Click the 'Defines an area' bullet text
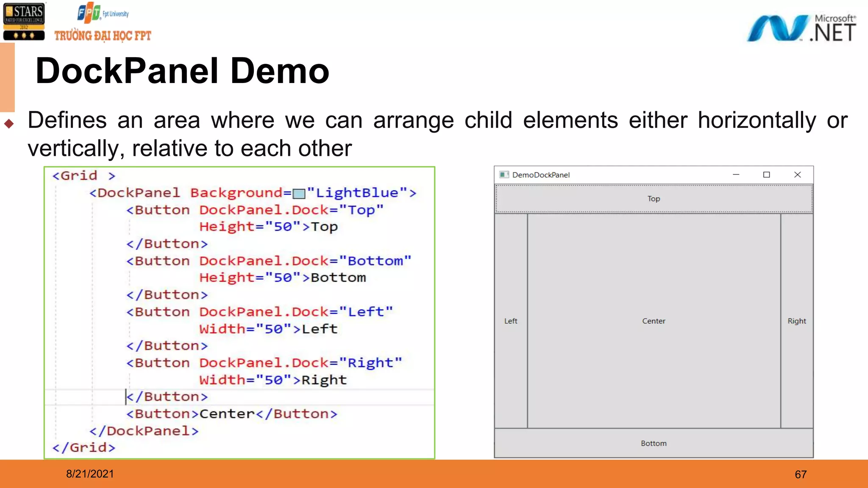 point(437,134)
